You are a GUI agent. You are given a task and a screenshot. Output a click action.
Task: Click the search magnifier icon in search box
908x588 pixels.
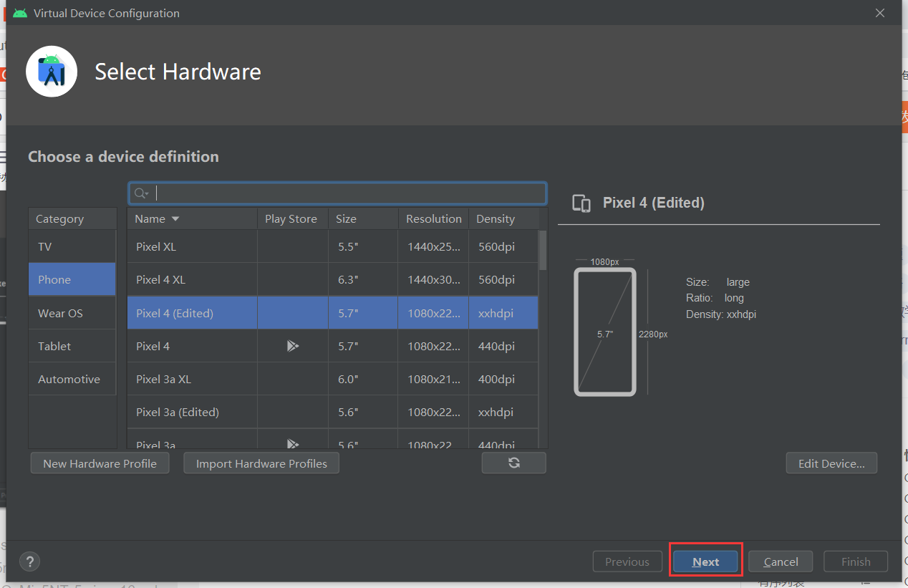pos(141,193)
